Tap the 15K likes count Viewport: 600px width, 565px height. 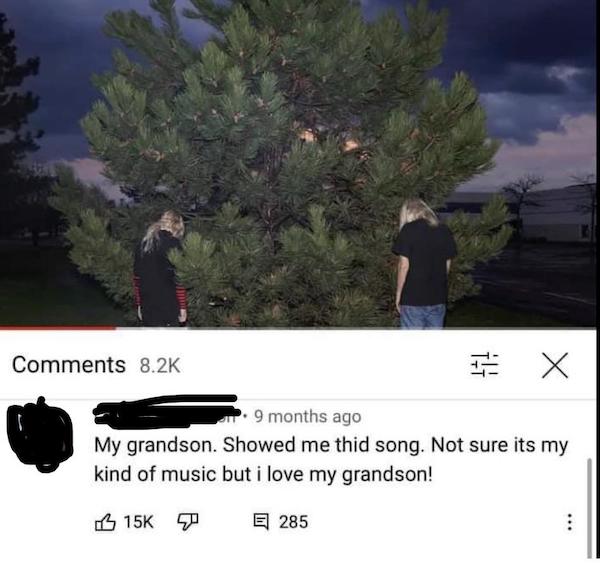coord(139,522)
